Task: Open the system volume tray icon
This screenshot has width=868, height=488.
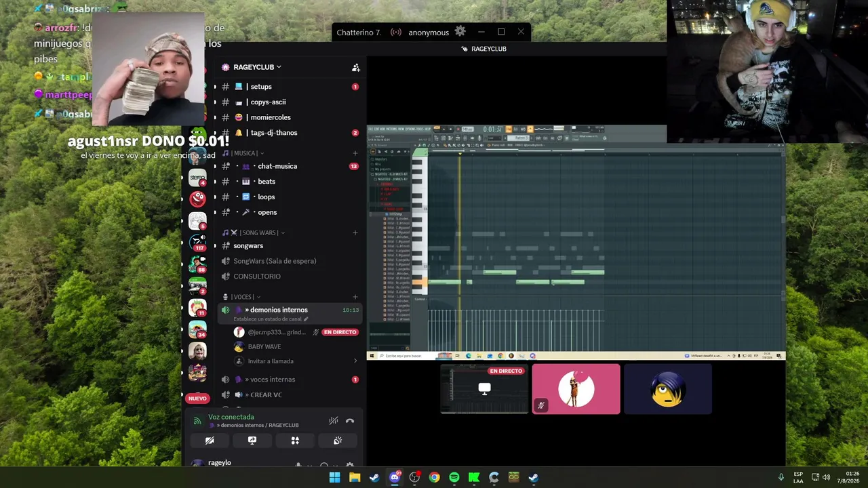Action: [826, 477]
